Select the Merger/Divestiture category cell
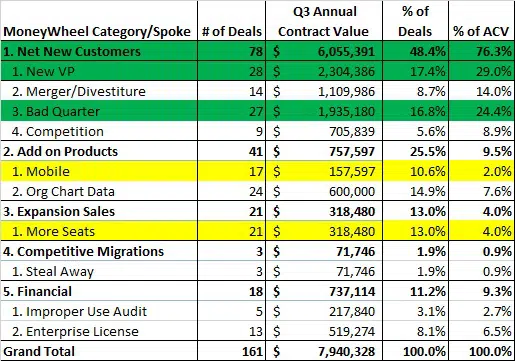 point(99,91)
